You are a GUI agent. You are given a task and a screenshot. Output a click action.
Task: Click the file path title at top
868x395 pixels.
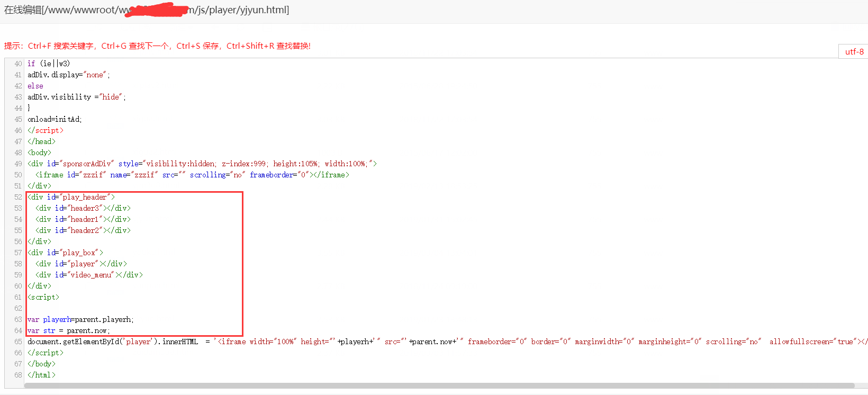coord(147,10)
